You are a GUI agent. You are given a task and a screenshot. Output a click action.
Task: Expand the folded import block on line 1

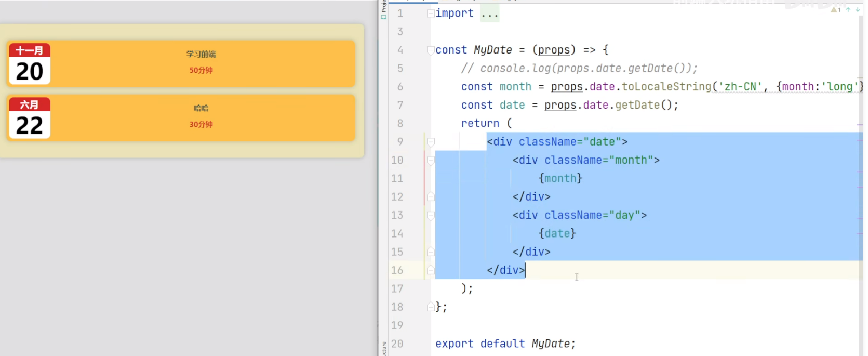[x=431, y=14]
